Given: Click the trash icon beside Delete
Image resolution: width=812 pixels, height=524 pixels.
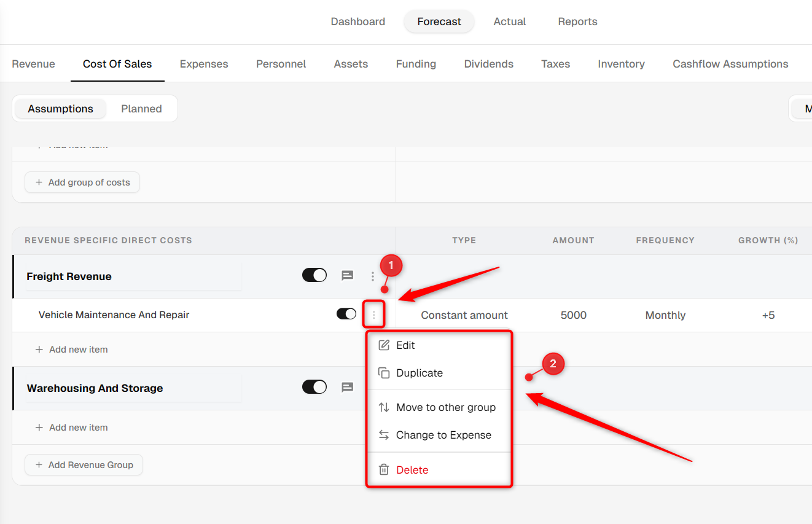Looking at the screenshot, I should click(384, 470).
